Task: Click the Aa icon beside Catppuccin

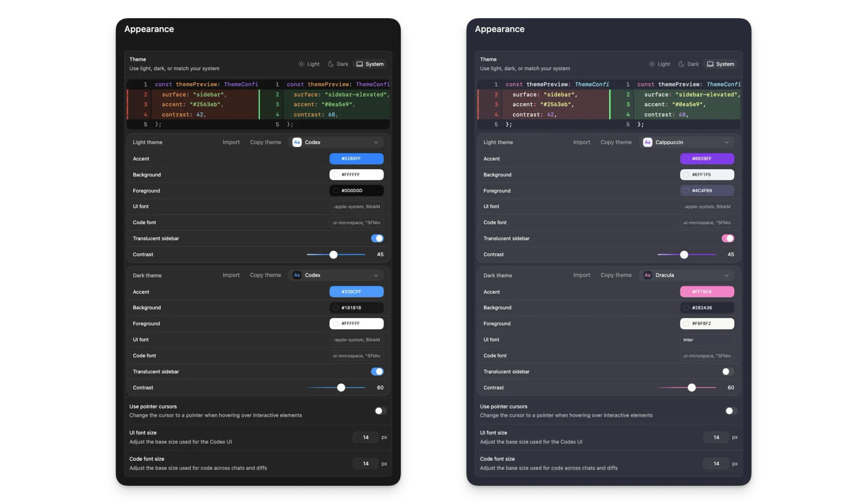Action: [x=648, y=142]
